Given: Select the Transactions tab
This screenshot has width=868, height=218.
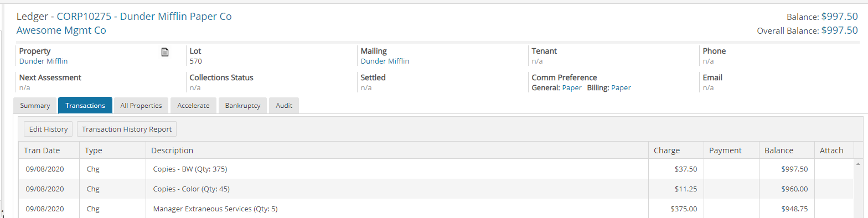Looking at the screenshot, I should [x=85, y=105].
